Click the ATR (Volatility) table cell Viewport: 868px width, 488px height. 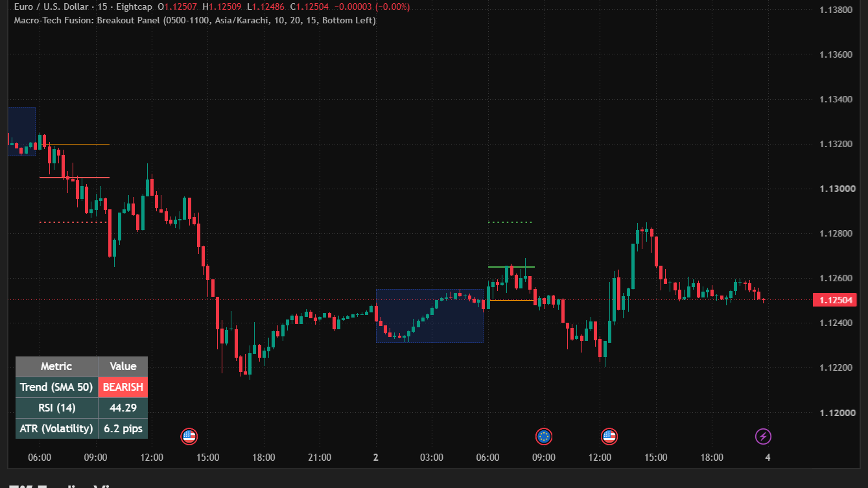(56, 428)
